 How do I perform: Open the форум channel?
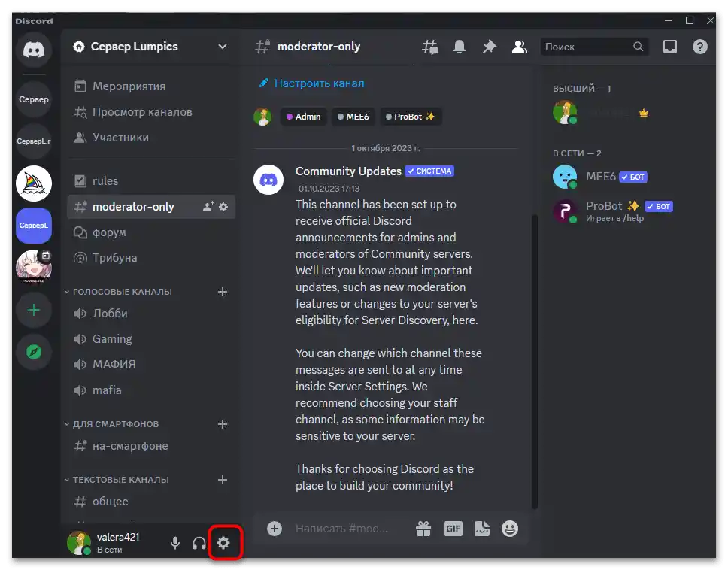pyautogui.click(x=151, y=232)
